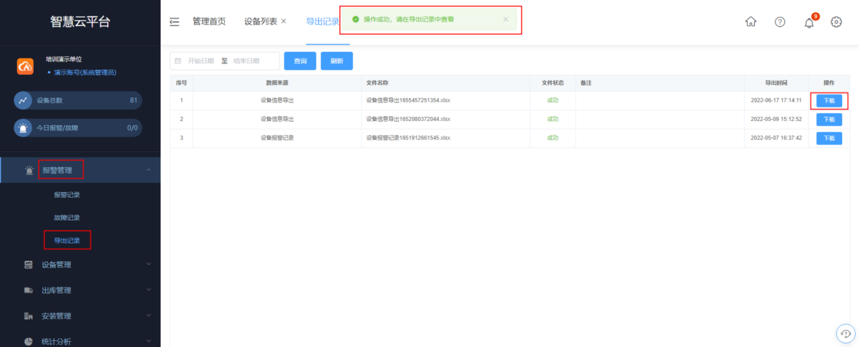Close the success notification message
Screen dimensions: 868x347
506,19
